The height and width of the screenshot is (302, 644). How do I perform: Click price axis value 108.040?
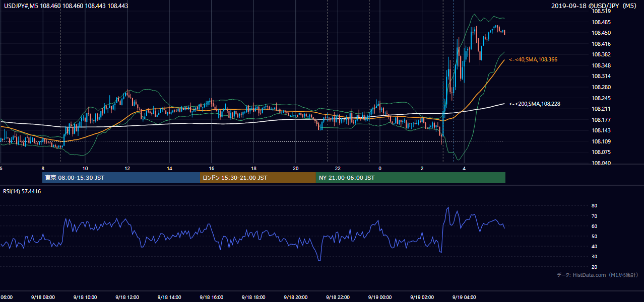[x=600, y=163]
